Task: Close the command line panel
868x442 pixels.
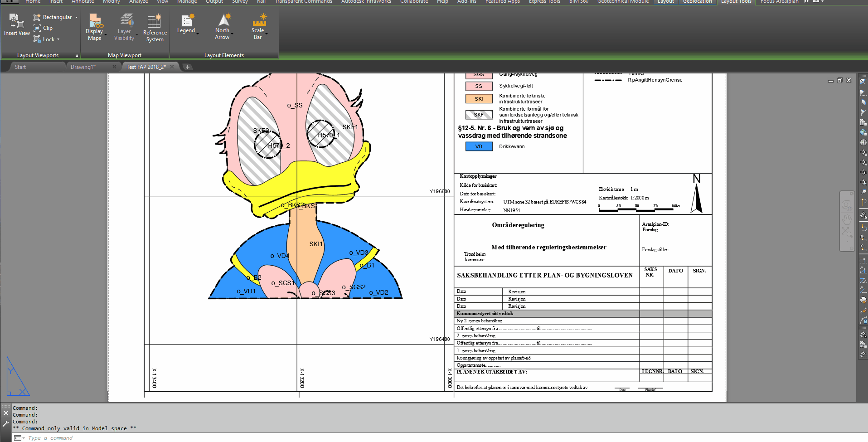Action: coord(6,413)
